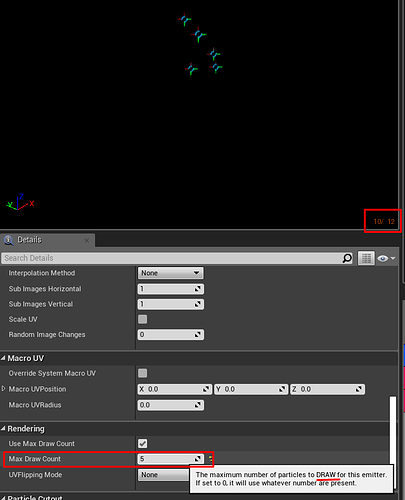405x500 pixels.
Task: Click the search magnifier icon
Action: click(347, 258)
